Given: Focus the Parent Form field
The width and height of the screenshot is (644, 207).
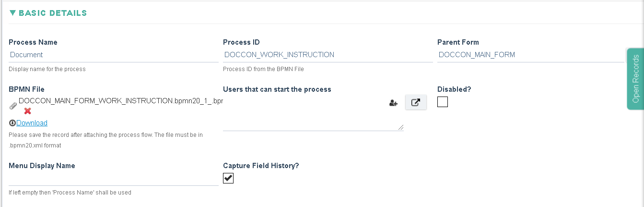Looking at the screenshot, I should [531, 55].
